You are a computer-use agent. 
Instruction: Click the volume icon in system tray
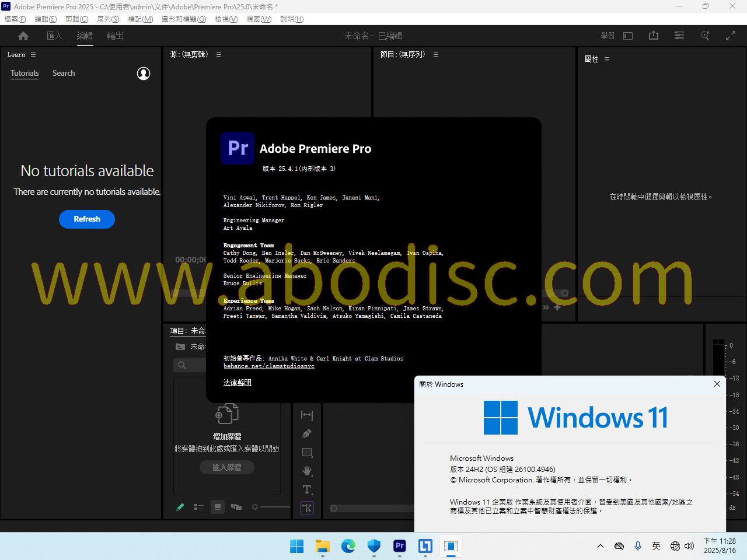pos(689,546)
